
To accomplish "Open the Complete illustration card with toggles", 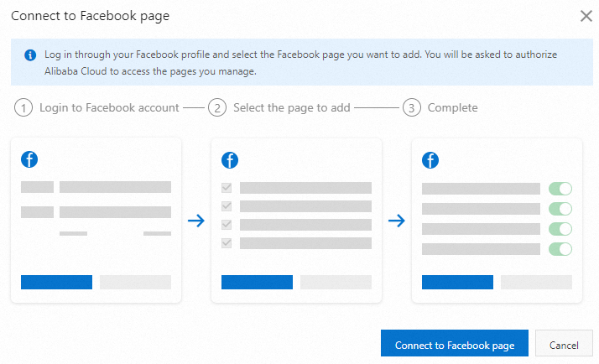I will coord(497,221).
